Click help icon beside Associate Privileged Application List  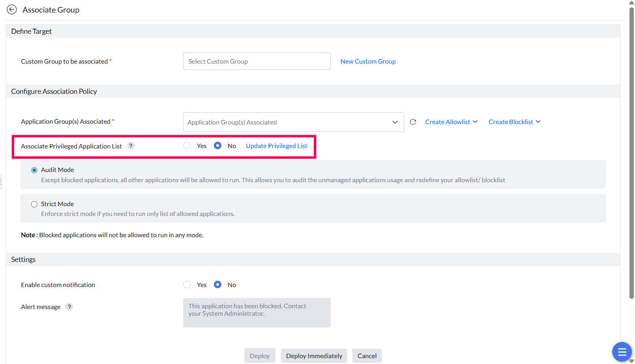click(x=131, y=146)
